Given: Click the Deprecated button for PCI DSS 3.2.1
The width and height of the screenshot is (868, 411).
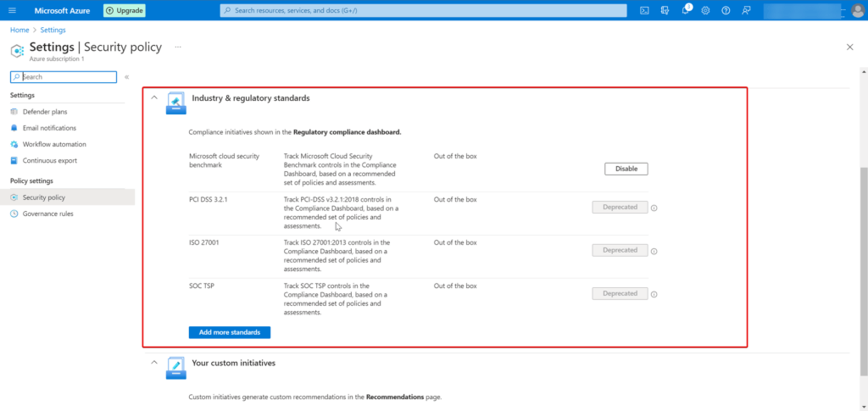Looking at the screenshot, I should point(620,207).
